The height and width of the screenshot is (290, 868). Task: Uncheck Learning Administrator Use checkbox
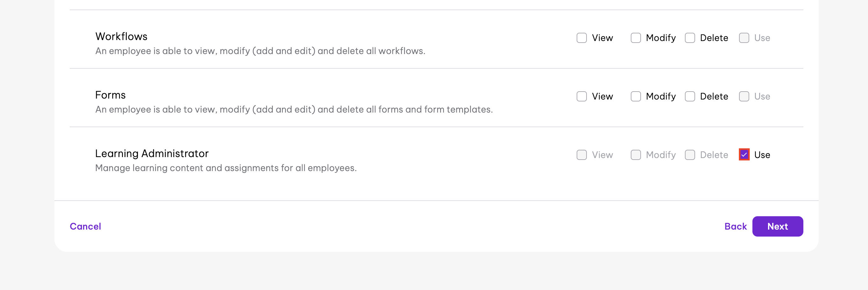(744, 155)
